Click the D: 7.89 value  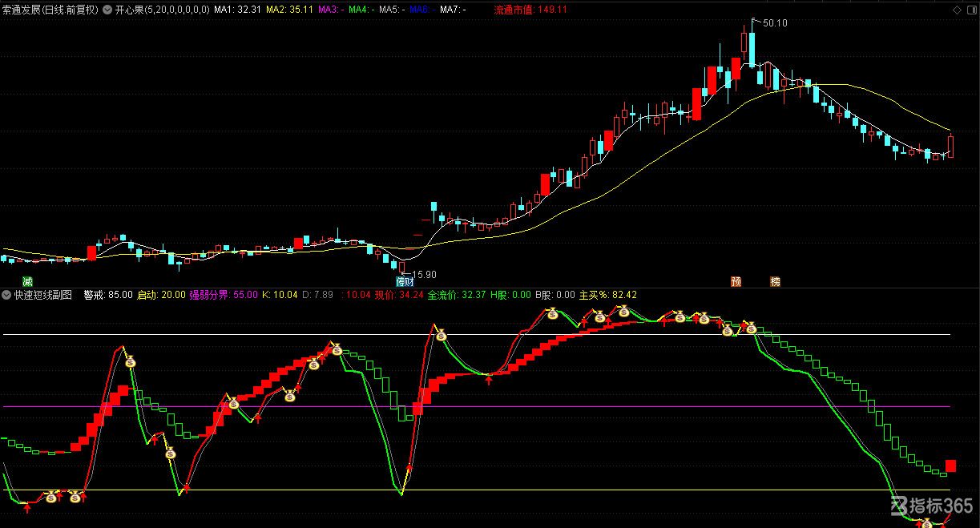317,295
